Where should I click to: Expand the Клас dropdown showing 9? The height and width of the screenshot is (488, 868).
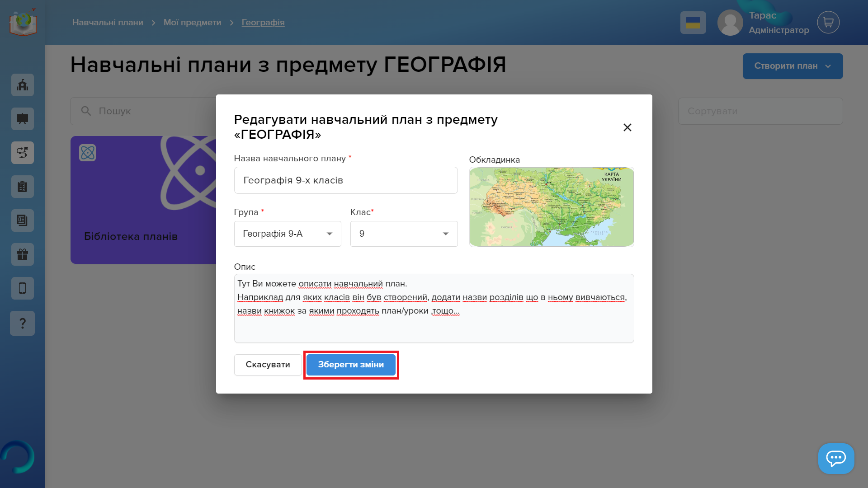[404, 234]
